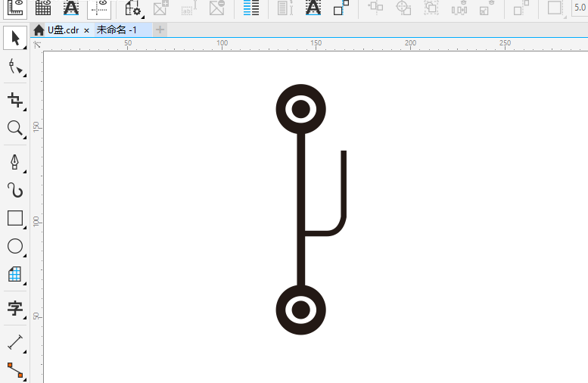The height and width of the screenshot is (383, 588).
Task: Click the Home welcome screen icon
Action: pyautogui.click(x=39, y=30)
